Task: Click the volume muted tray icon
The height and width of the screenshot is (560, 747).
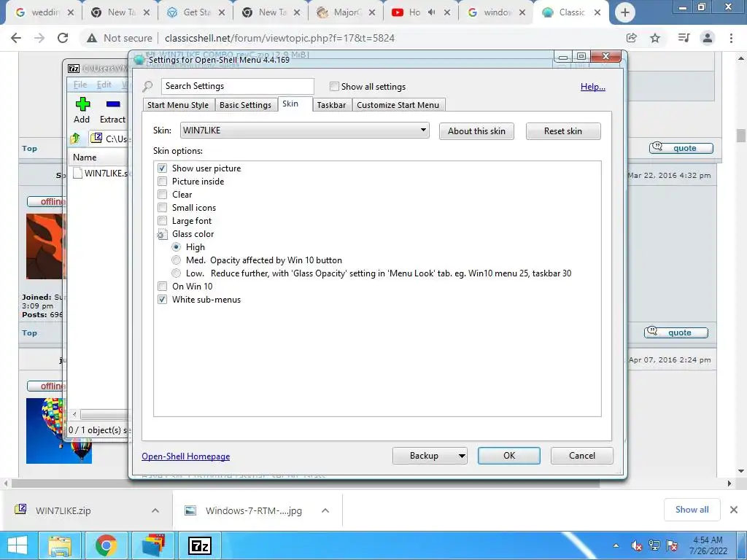Action: click(x=636, y=545)
